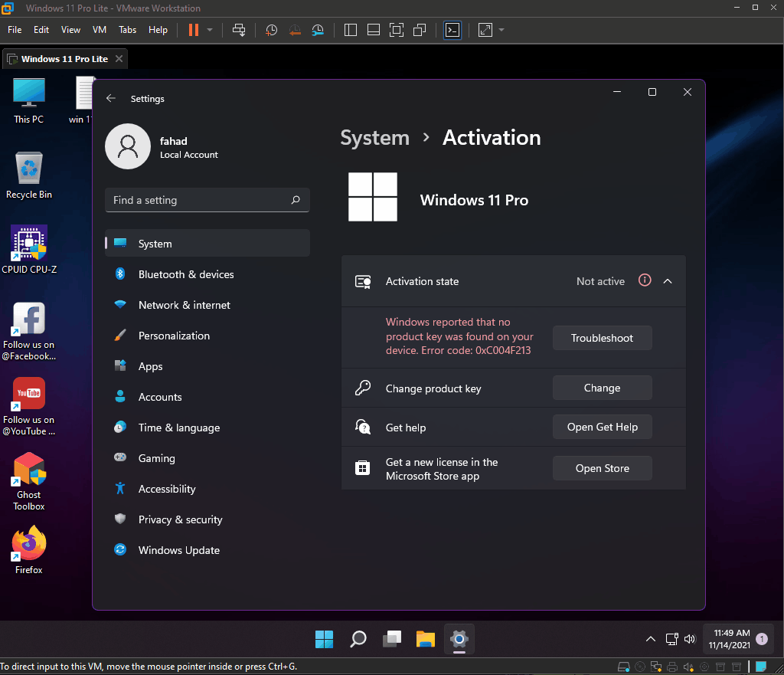Click the Settings taskbar icon
Screen dimensions: 784x675
tap(459, 639)
